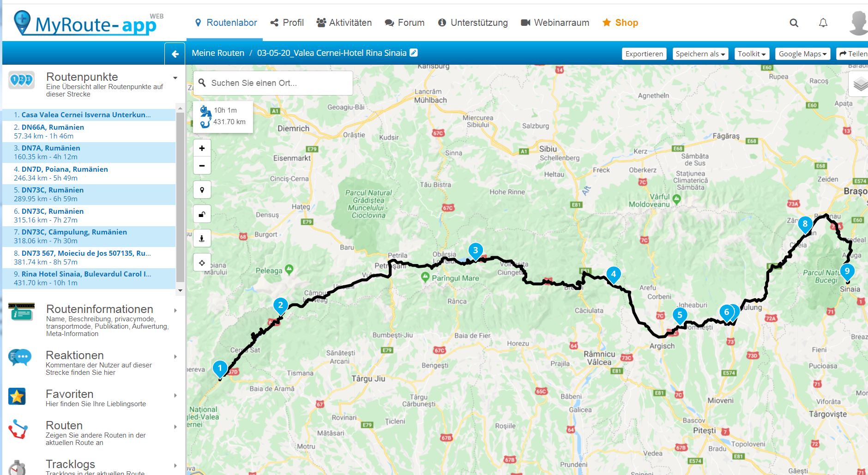Collapse sidebar with the back arrow button

175,54
